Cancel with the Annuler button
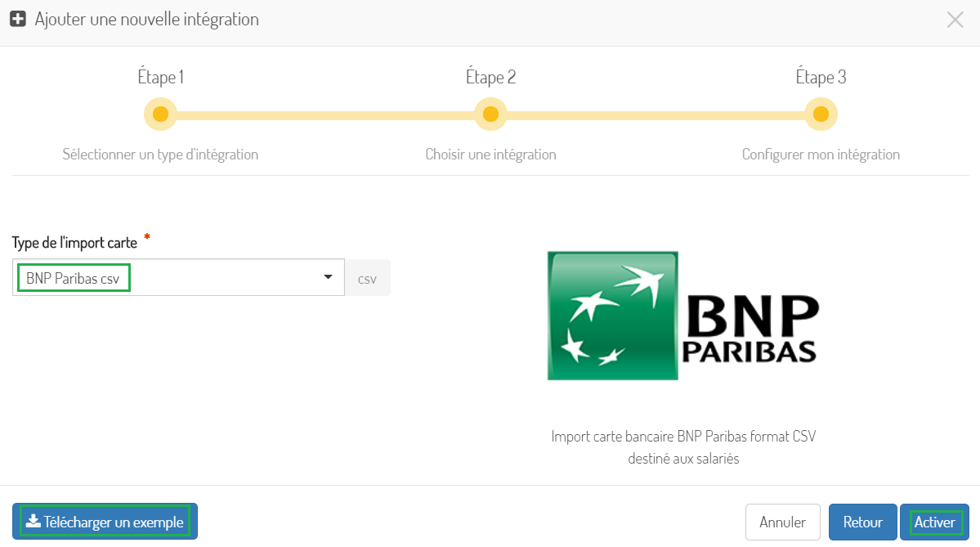The image size is (980, 547). point(782,522)
